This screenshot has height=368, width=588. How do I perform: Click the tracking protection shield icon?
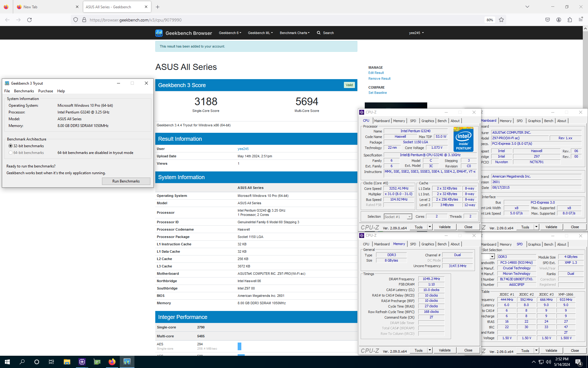click(76, 20)
